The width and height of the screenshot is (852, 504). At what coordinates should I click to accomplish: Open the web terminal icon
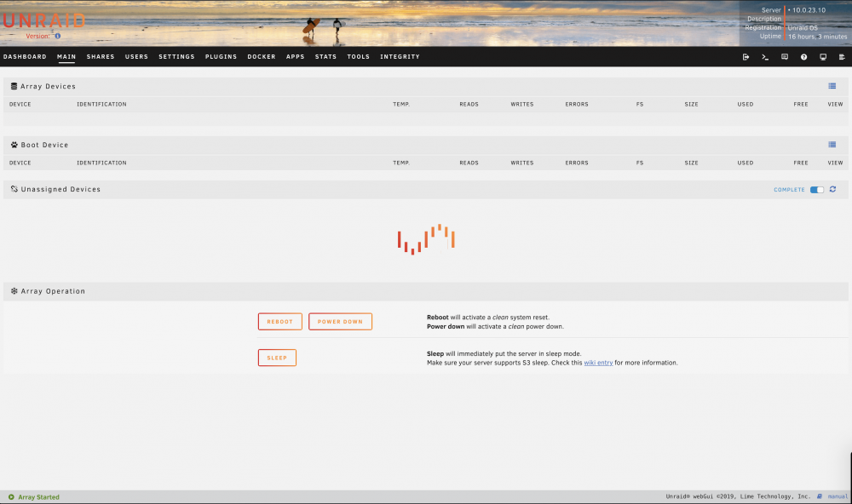[x=765, y=57]
